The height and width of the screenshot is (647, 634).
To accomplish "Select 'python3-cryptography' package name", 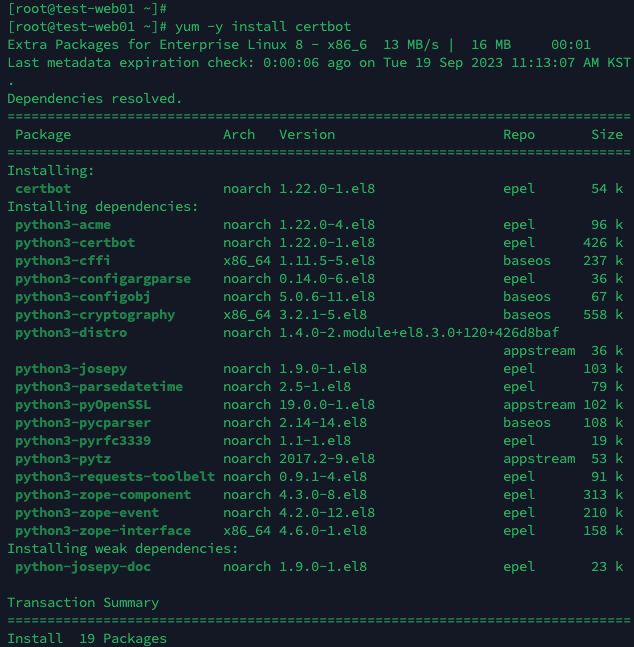I will pos(95,315).
